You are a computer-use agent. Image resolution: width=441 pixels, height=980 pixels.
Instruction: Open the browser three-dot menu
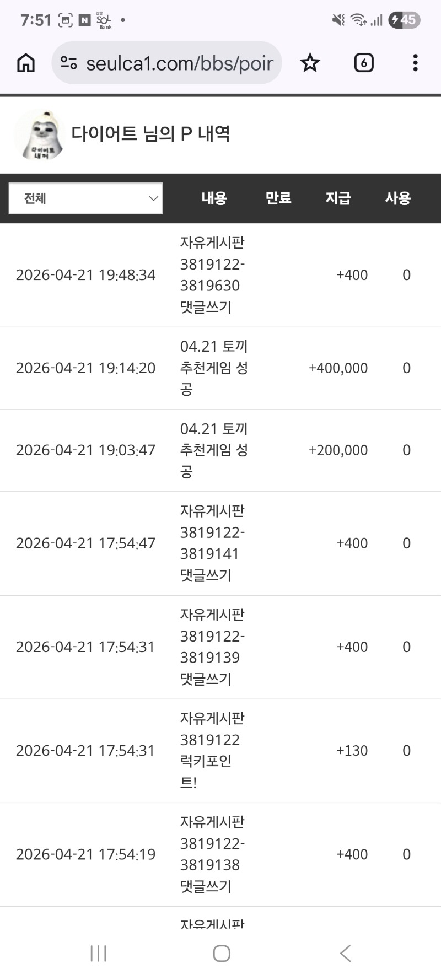tap(415, 63)
